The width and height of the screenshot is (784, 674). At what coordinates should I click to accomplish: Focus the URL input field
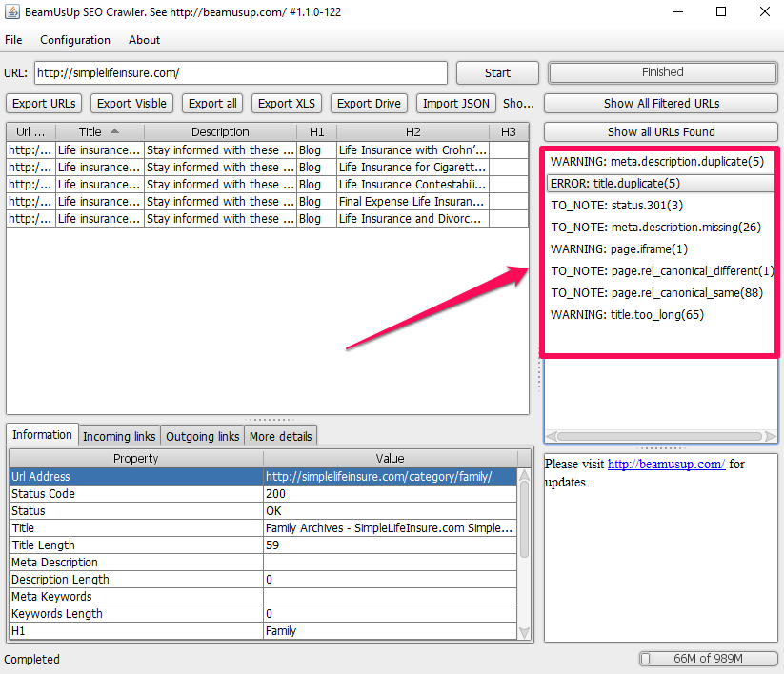point(240,72)
